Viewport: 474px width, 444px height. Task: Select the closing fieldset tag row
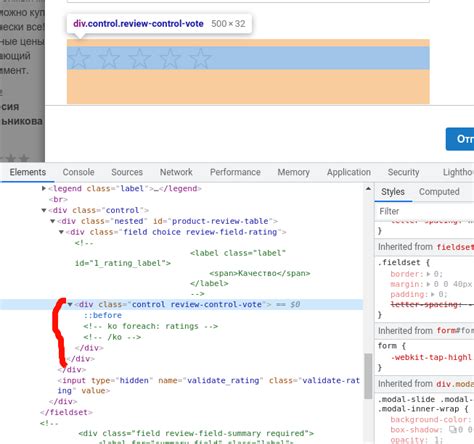pos(66,412)
